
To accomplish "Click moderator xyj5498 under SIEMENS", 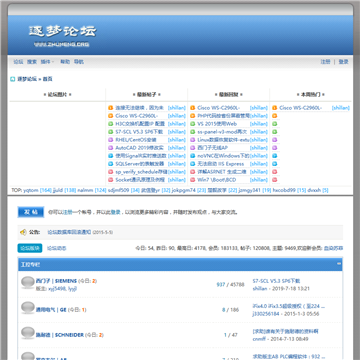I will coord(58,289).
